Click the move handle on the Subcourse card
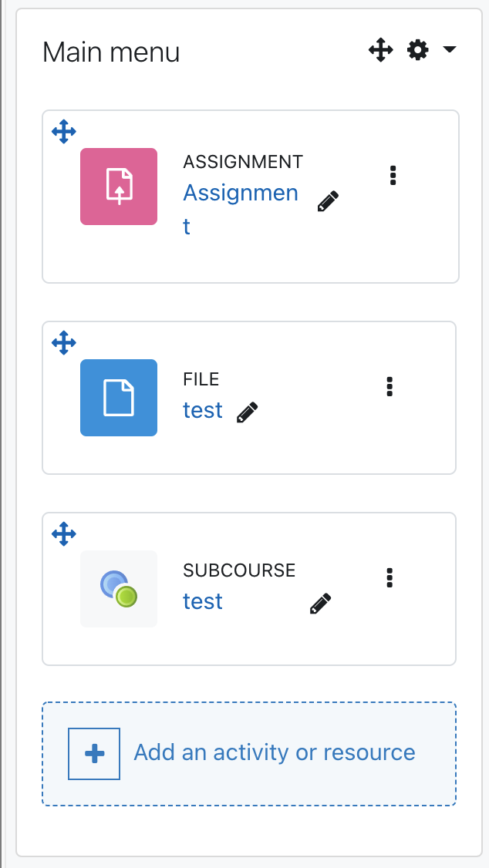 [x=64, y=533]
